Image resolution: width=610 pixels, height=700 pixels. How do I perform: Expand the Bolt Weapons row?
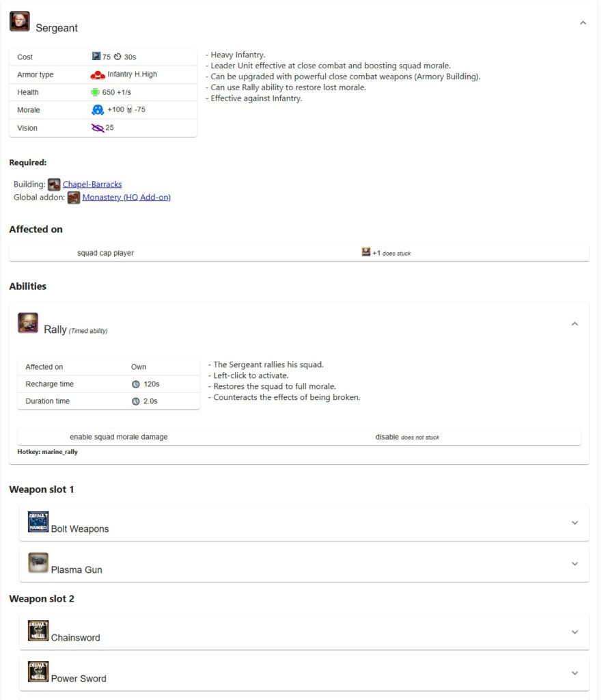(574, 523)
